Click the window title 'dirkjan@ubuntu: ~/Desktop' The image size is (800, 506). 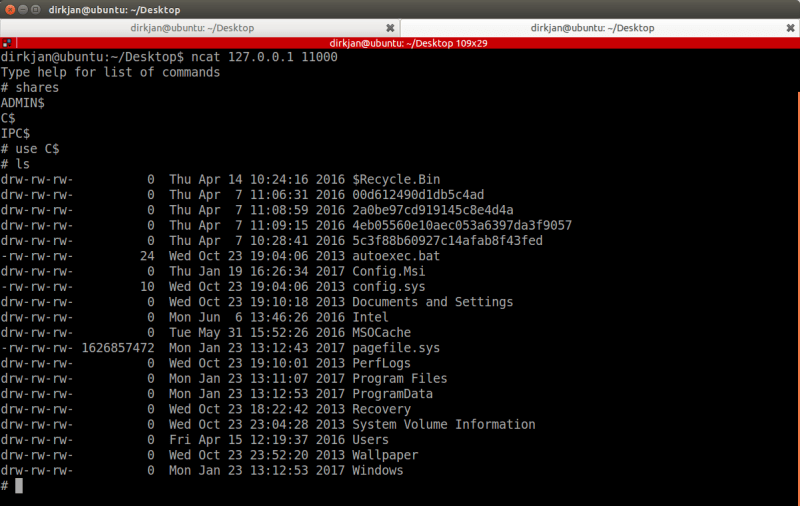pos(114,10)
